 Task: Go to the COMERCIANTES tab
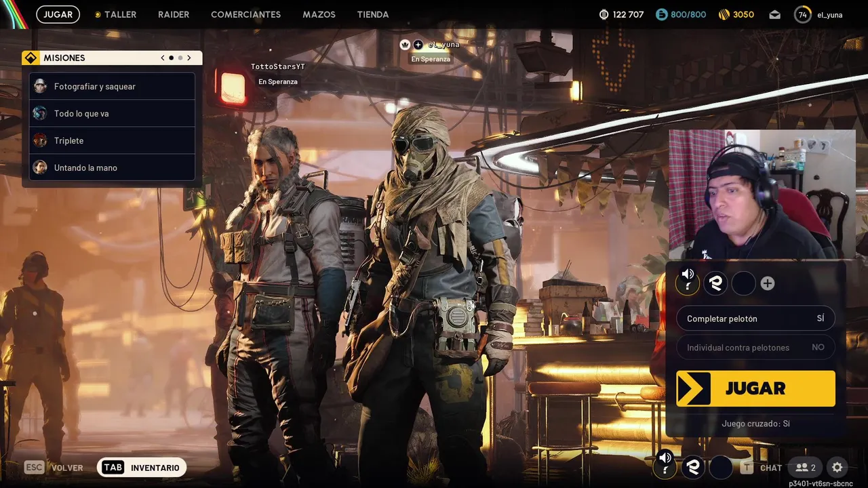(x=245, y=14)
